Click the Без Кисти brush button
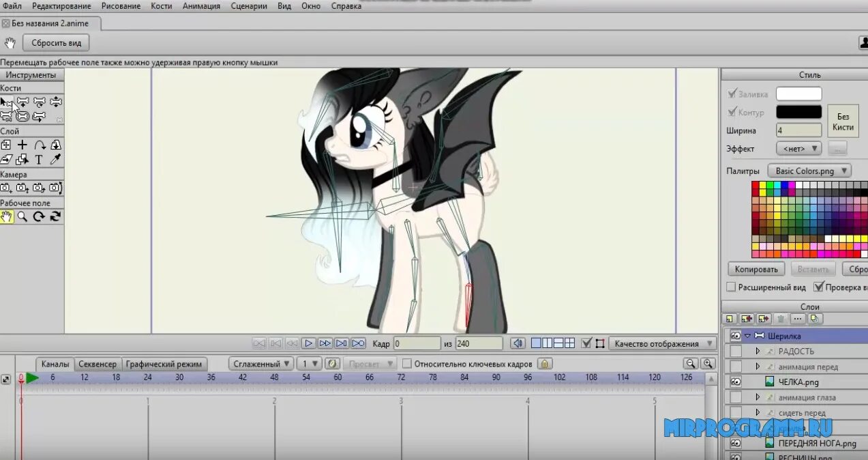 pyautogui.click(x=843, y=121)
